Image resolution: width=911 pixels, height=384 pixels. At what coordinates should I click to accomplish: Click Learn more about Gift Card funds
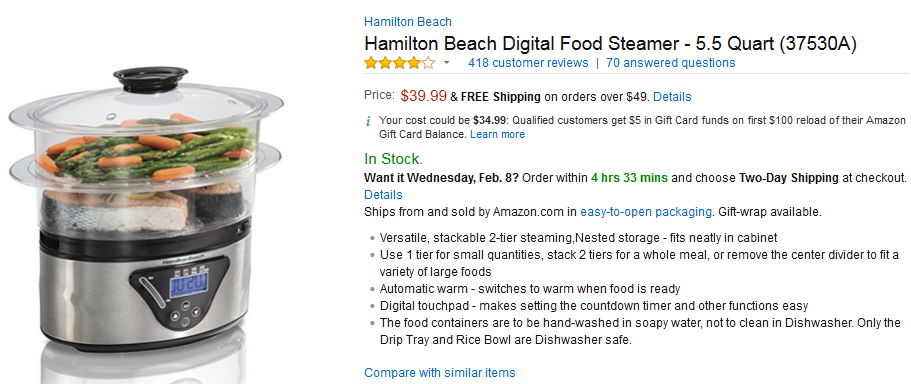[497, 134]
